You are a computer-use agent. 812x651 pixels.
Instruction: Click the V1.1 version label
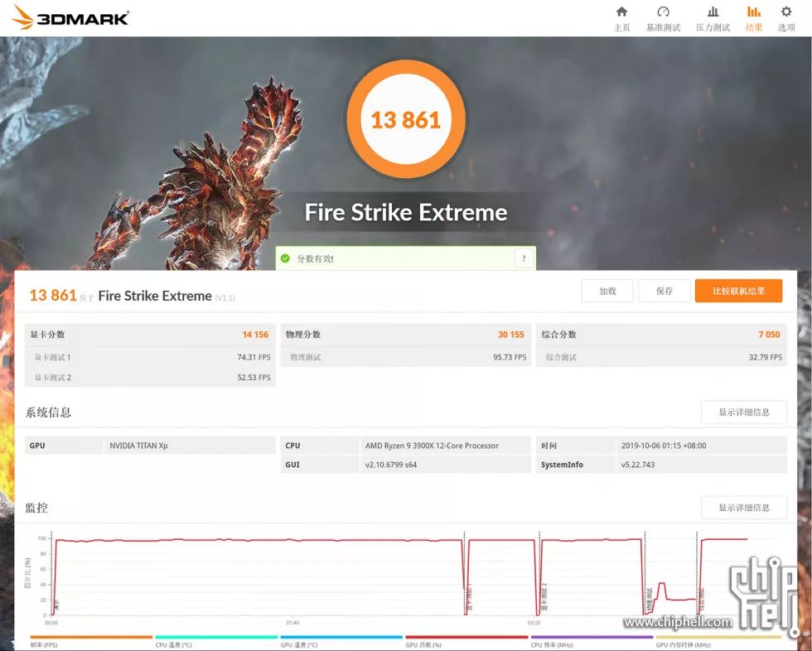(225, 297)
